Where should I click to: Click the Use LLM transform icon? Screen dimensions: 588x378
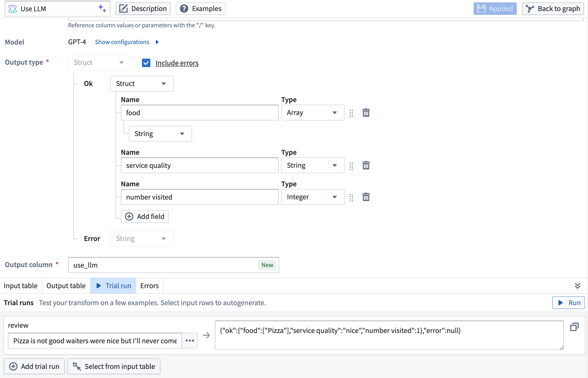(12, 9)
